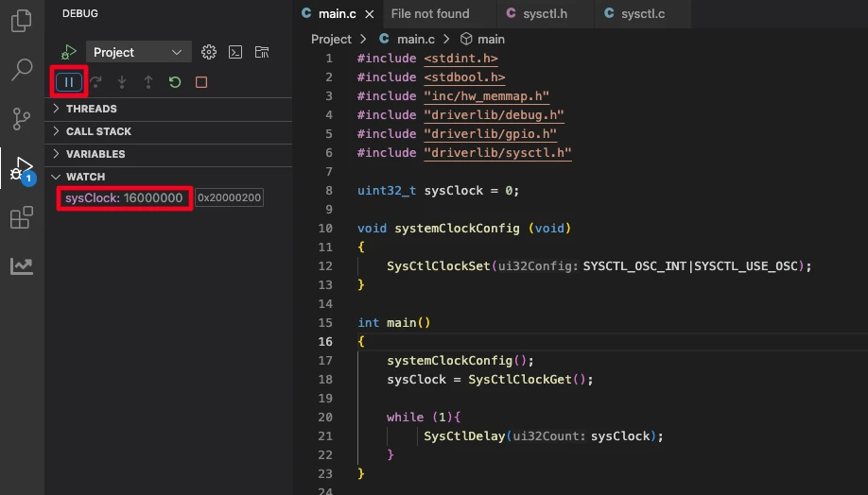Open the Search view icon
The width and height of the screenshot is (868, 495).
[21, 70]
